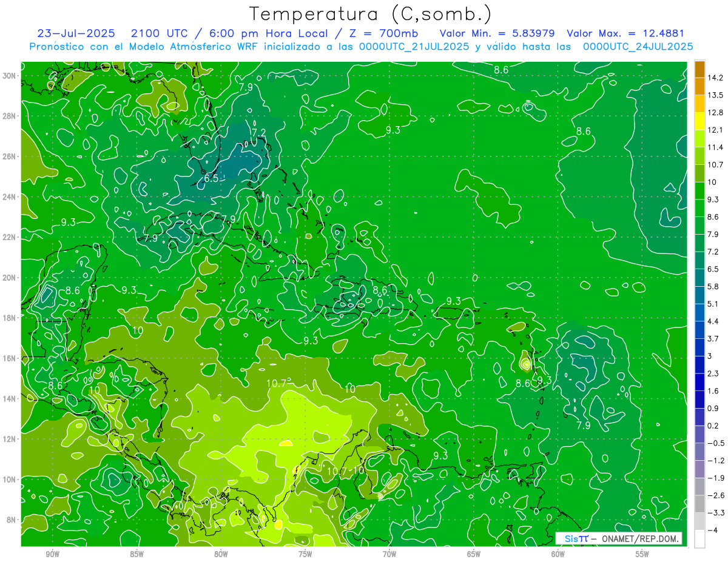Screen dimensions: 728x562
Task: Click the '80W' longitude axis label
Action: click(221, 554)
